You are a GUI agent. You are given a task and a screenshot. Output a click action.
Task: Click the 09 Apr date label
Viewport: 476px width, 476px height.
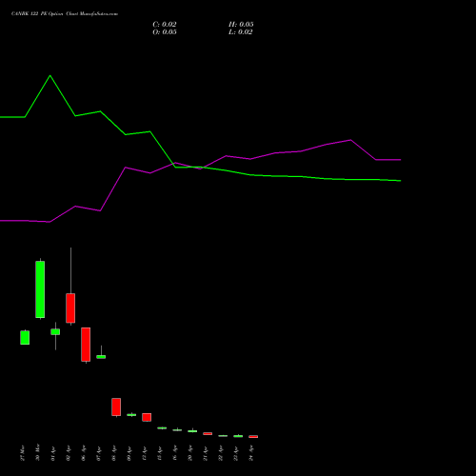click(x=129, y=453)
